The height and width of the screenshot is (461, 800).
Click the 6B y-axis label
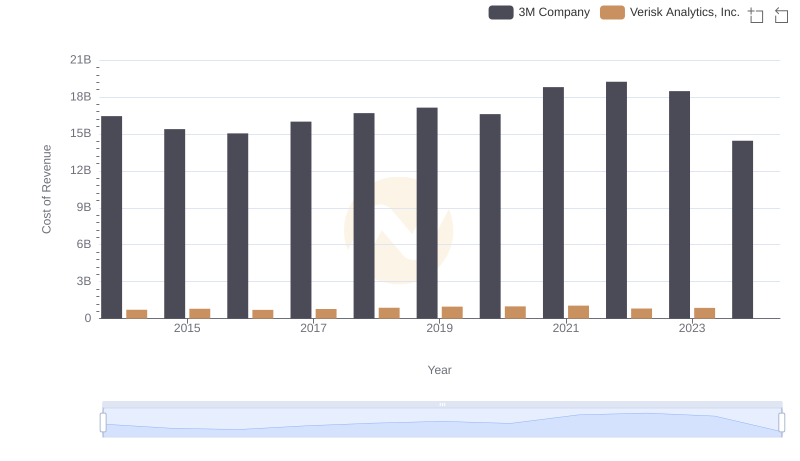tap(84, 244)
